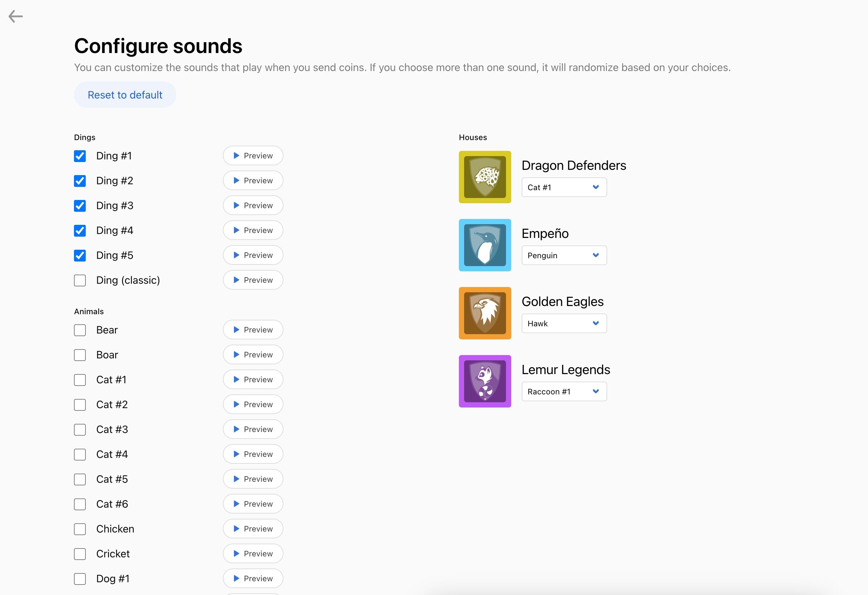Play the Ding #1 preview
Screen dimensions: 868x595
click(253, 155)
